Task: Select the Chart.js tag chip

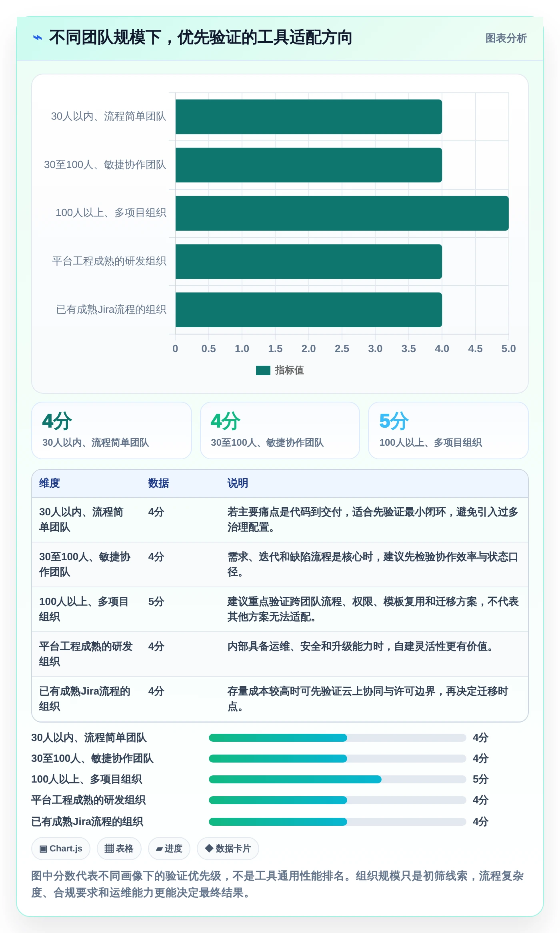Action: (x=61, y=849)
